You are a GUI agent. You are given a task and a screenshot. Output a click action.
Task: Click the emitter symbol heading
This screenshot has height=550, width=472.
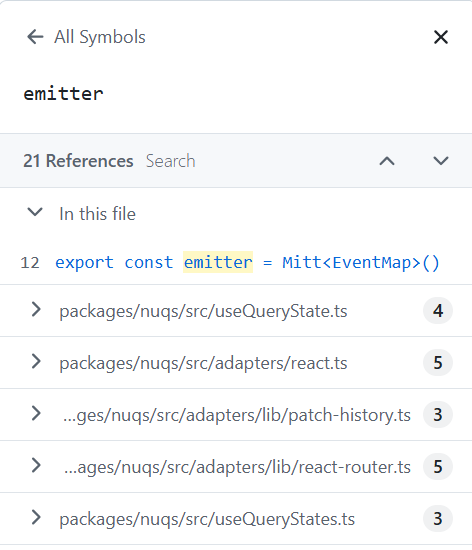click(x=63, y=94)
